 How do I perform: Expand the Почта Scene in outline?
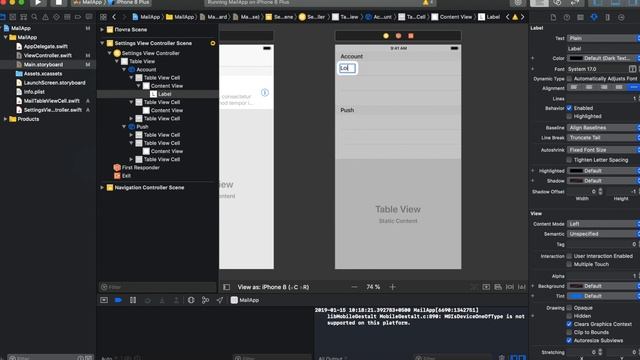pyautogui.click(x=102, y=30)
